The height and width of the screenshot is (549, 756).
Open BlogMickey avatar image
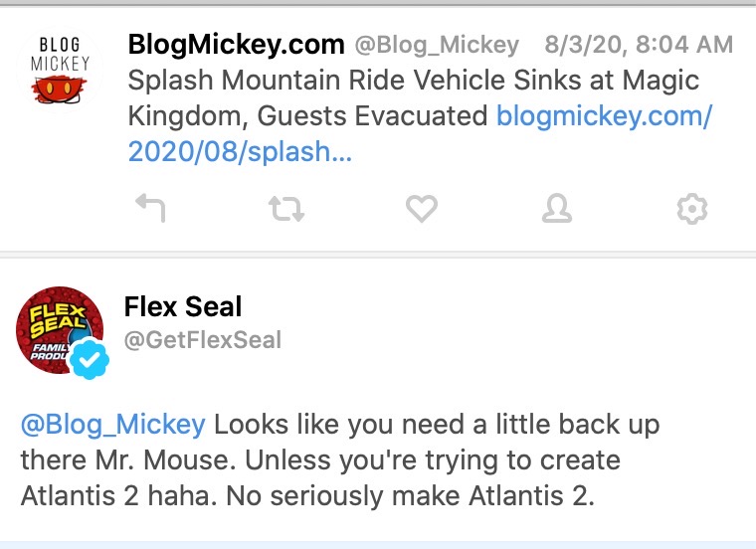click(60, 70)
